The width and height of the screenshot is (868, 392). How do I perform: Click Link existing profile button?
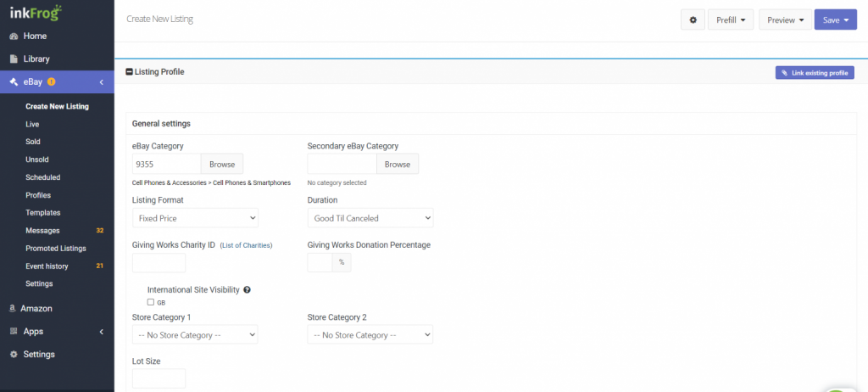click(815, 73)
